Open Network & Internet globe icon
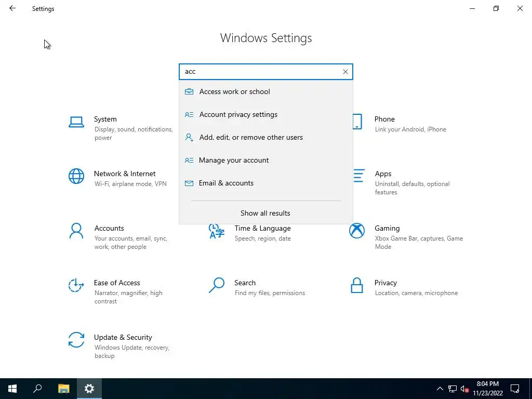 [76, 177]
